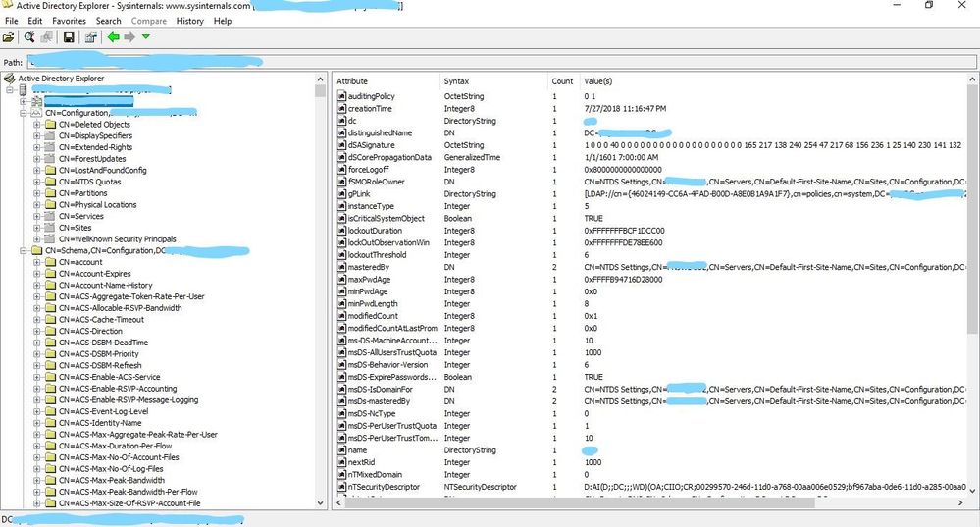Select CN=ForestUpdates in the tree
980x527 pixels.
92,159
